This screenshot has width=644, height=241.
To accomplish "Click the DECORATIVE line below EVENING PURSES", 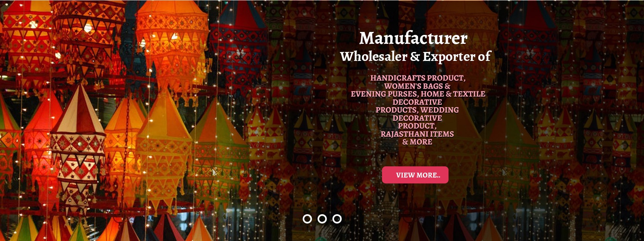I will click(x=417, y=102).
